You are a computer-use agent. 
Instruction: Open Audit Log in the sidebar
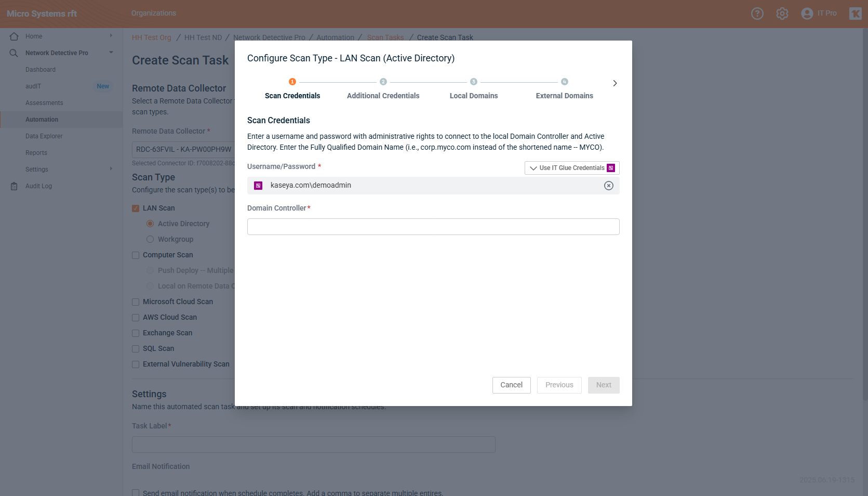tap(39, 186)
